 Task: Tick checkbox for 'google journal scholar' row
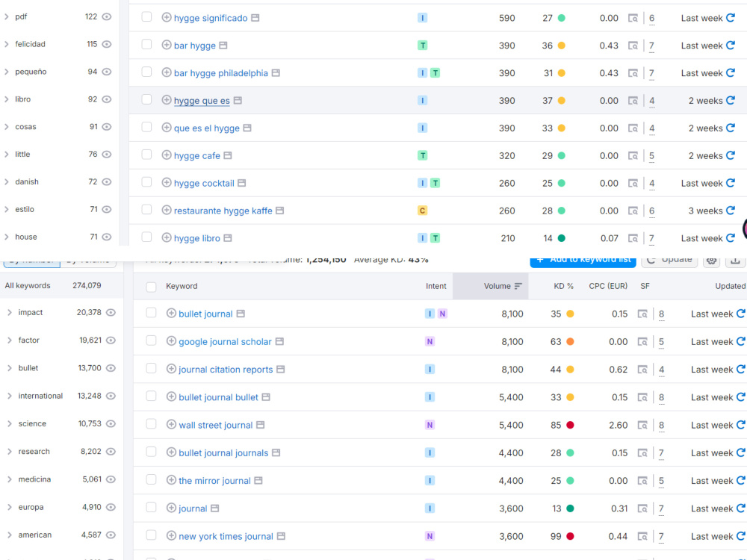151,340
